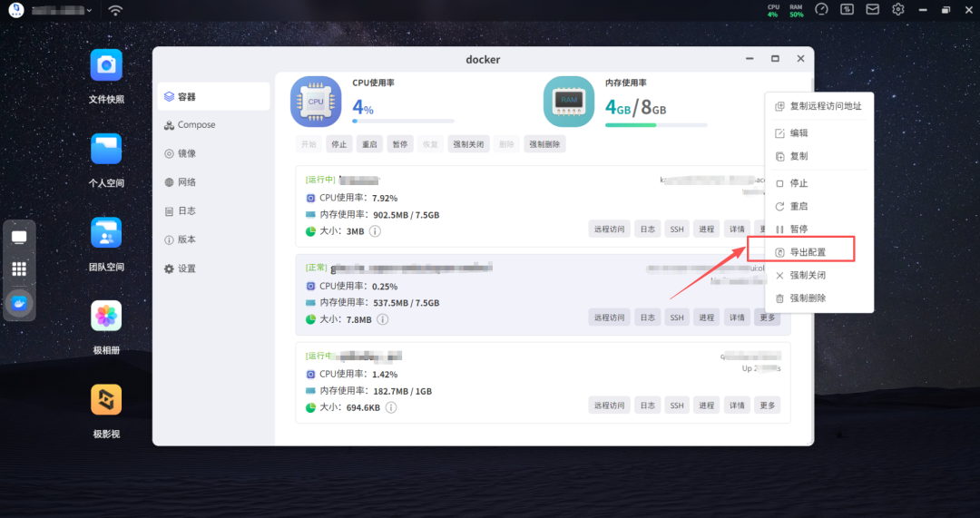Click 进程 in the 182.7MB container row

tap(707, 406)
